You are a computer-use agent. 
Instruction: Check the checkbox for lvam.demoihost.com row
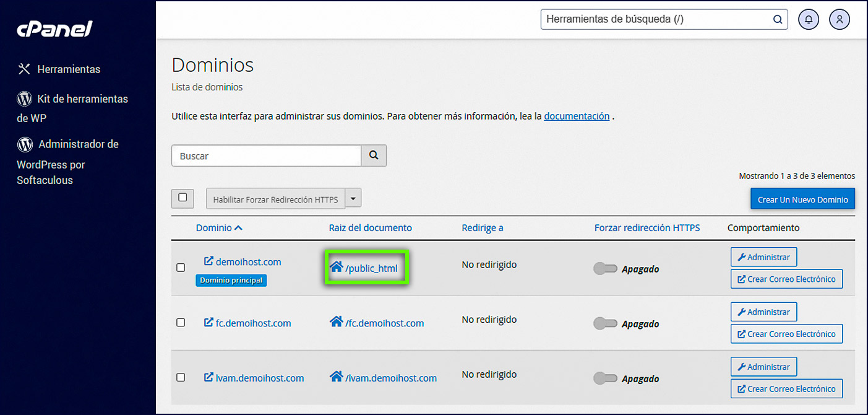tap(181, 378)
